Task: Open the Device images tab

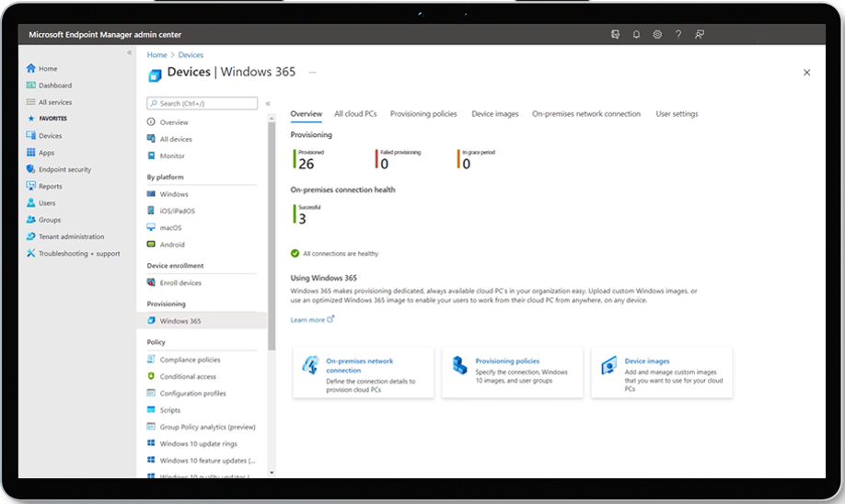Action: pyautogui.click(x=494, y=114)
